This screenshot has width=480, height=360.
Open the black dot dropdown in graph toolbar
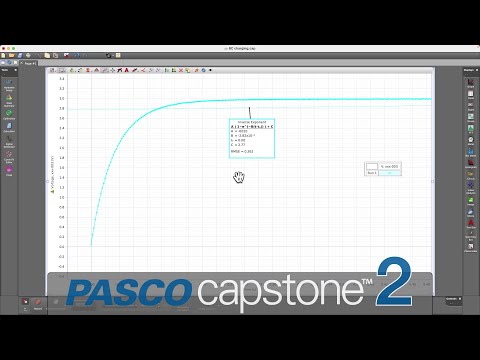(x=210, y=70)
